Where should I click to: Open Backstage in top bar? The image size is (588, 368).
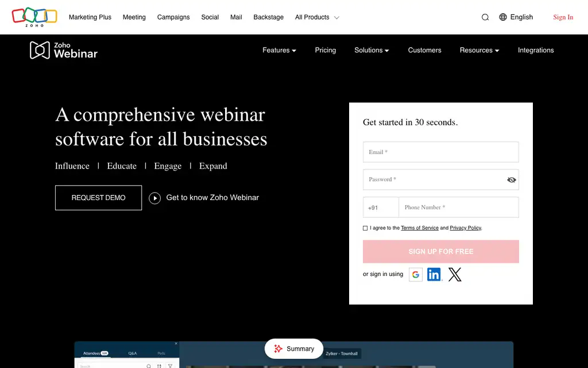click(269, 17)
